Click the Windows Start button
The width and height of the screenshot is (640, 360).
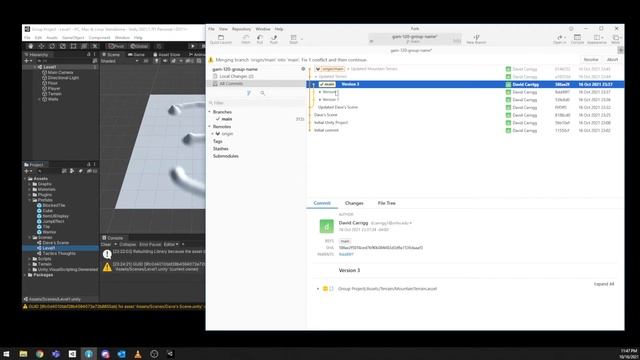(x=7, y=354)
